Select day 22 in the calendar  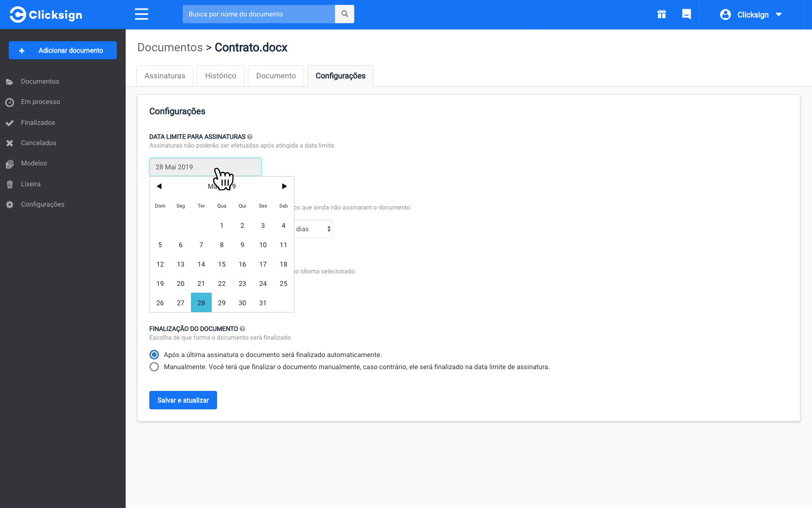pyautogui.click(x=222, y=284)
